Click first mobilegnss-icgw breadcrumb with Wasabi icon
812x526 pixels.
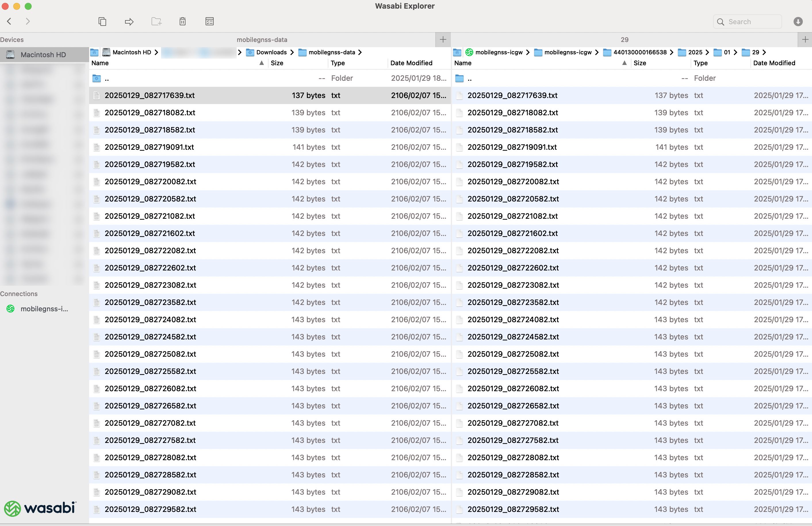tap(494, 52)
